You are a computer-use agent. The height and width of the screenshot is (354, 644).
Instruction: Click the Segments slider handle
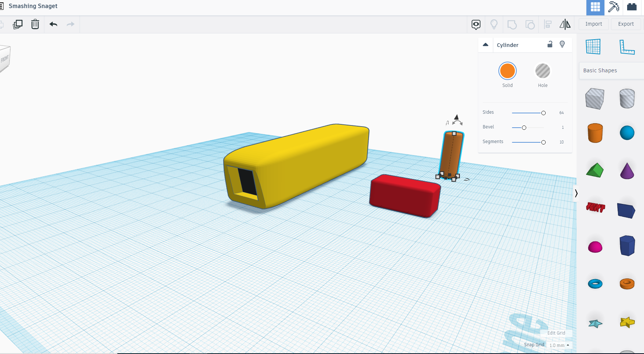click(x=544, y=142)
